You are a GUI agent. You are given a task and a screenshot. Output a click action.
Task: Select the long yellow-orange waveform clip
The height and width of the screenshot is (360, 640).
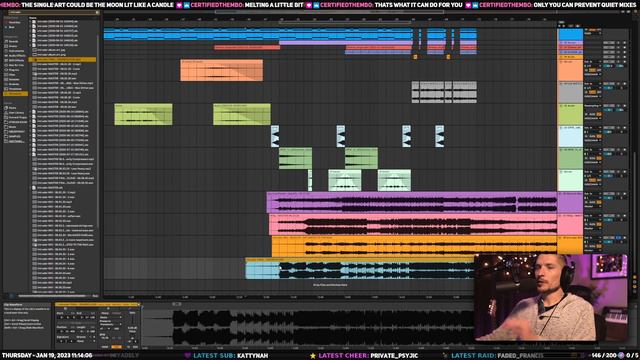[x=415, y=246]
